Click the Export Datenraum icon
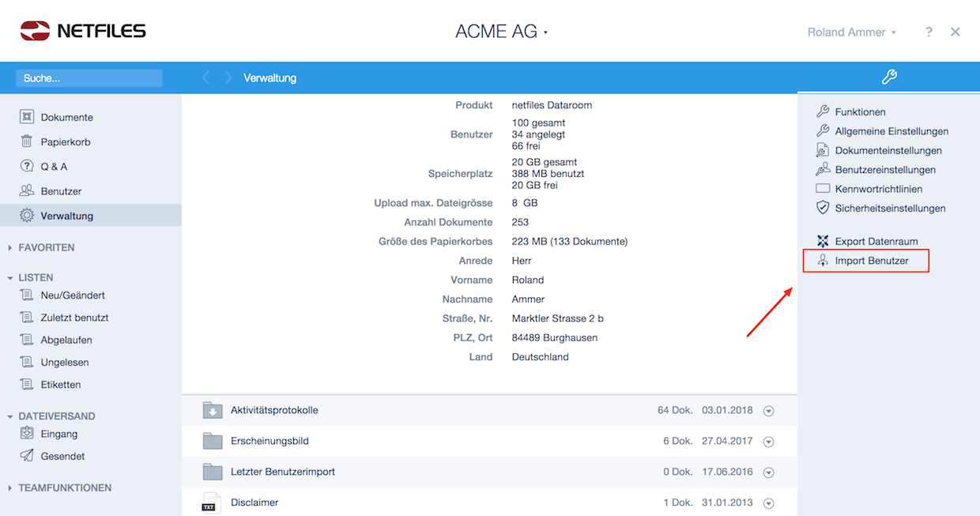This screenshot has width=980, height=516. [x=823, y=241]
